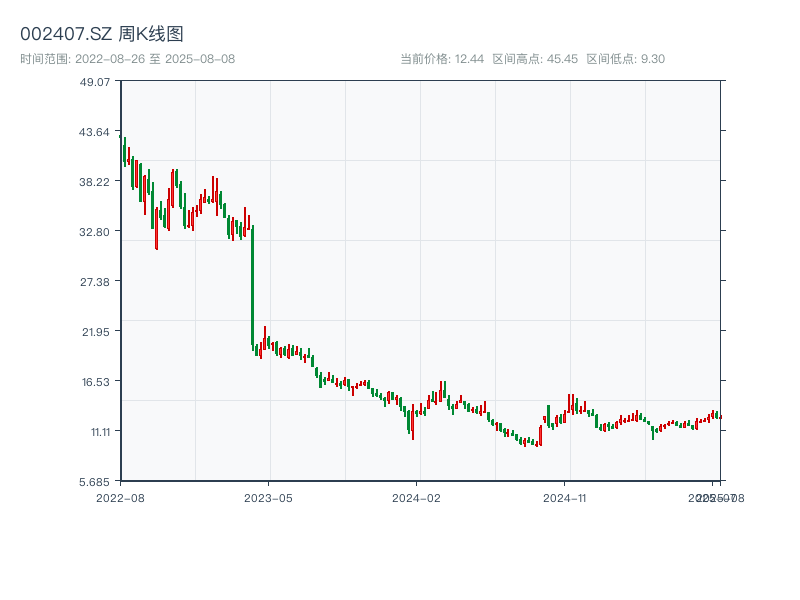Select the 43.64 y-axis tick label

point(95,131)
